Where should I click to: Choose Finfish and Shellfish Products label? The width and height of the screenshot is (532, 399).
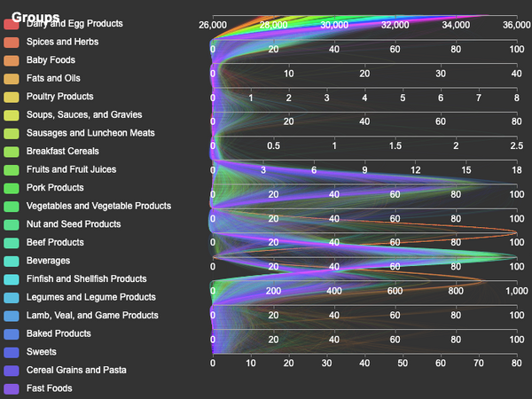[x=87, y=279]
